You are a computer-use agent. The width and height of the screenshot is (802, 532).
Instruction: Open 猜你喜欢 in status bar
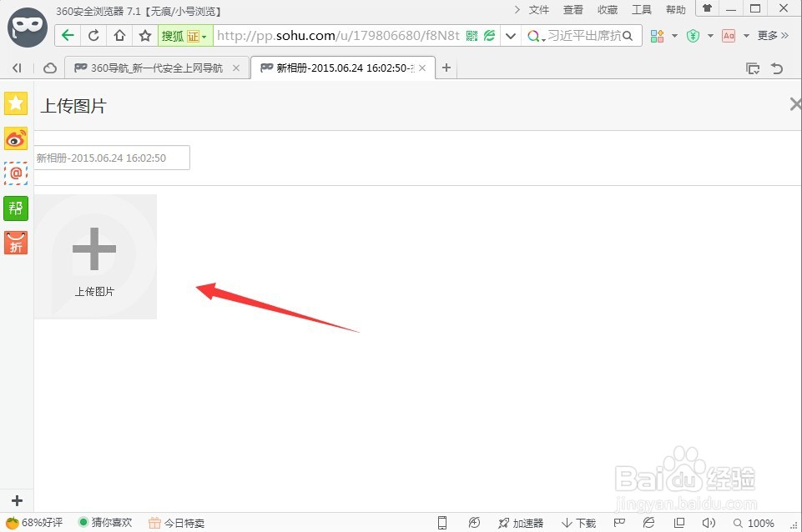coord(105,523)
